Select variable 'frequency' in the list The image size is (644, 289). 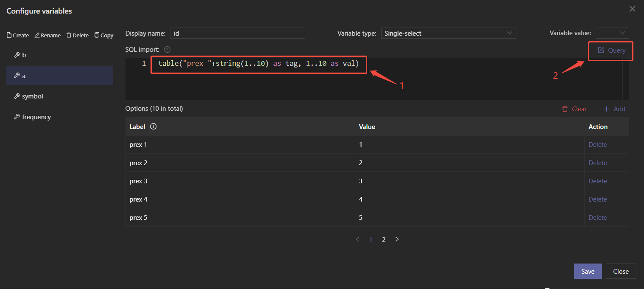(36, 117)
